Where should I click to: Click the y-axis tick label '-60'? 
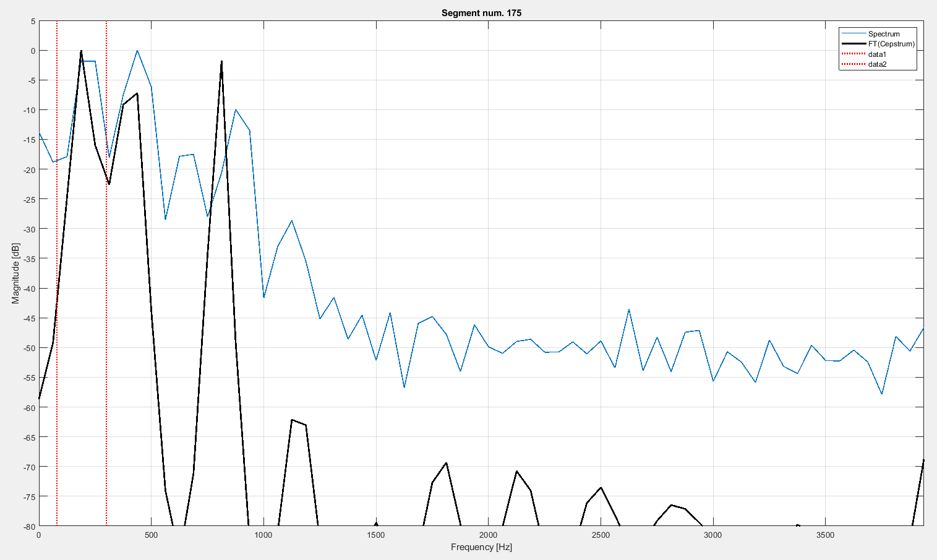coord(30,407)
